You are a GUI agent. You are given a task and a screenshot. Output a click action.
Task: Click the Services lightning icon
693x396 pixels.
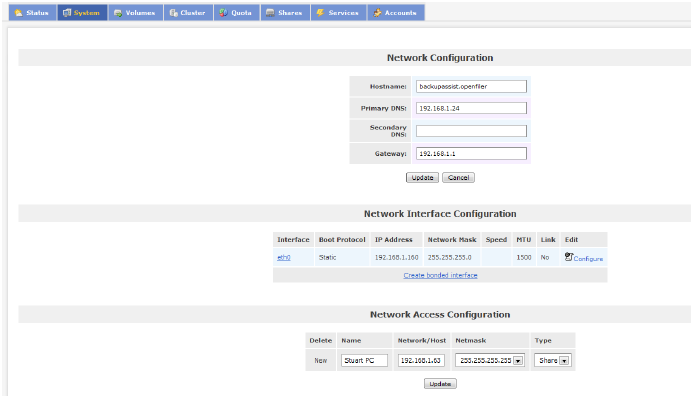pyautogui.click(x=320, y=12)
